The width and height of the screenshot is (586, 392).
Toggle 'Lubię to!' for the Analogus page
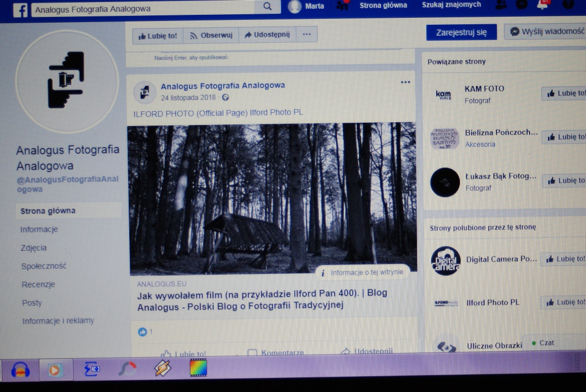pyautogui.click(x=157, y=36)
